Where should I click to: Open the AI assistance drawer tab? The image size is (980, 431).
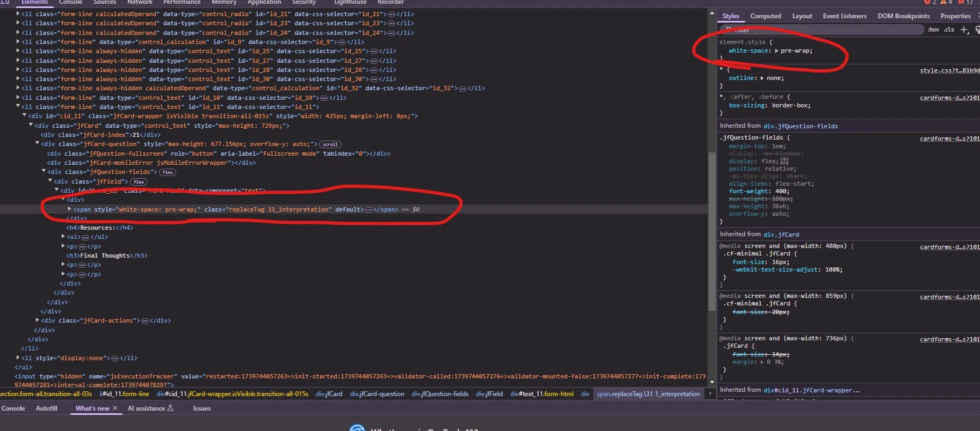point(146,408)
